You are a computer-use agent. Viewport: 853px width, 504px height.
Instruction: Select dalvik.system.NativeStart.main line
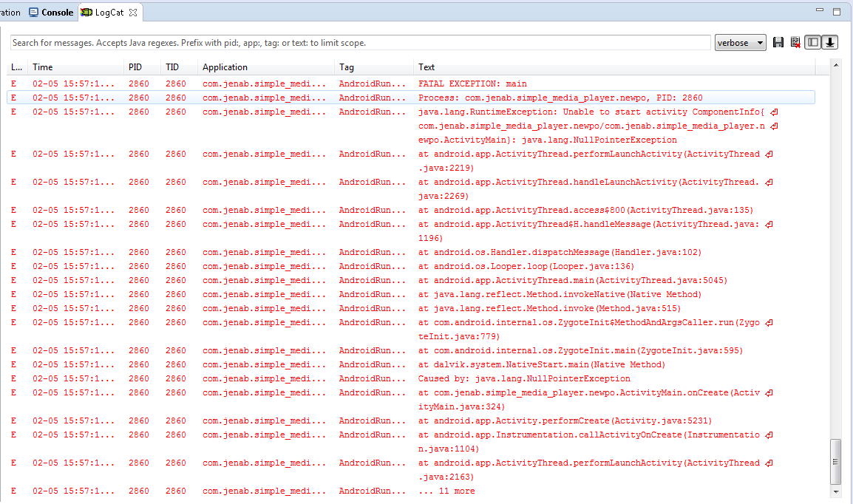(x=411, y=364)
